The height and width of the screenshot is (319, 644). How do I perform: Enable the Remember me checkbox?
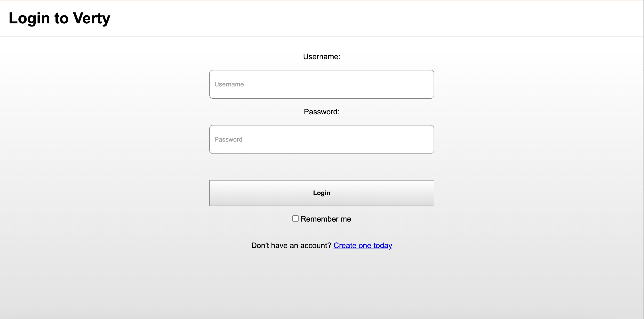click(x=295, y=218)
